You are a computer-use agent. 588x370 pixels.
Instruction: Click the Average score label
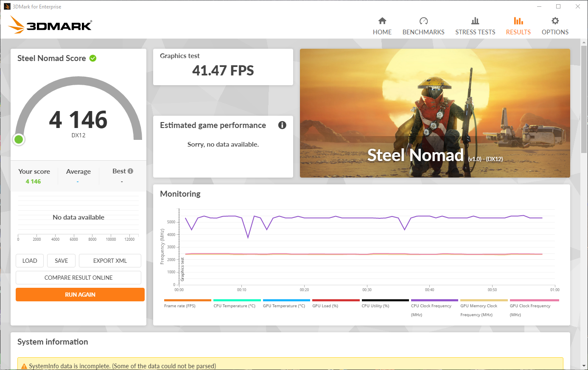tap(78, 171)
